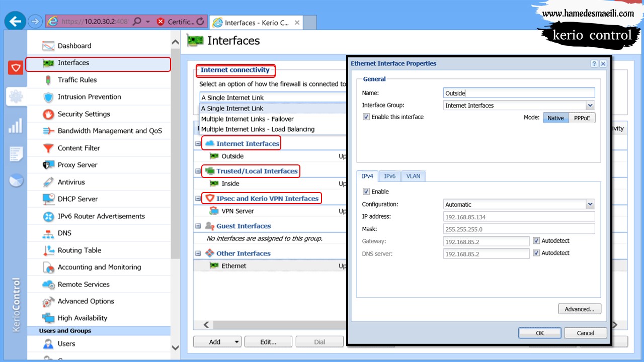Image resolution: width=644 pixels, height=362 pixels.
Task: Collapse Trusted/Local Interfaces group
Action: (198, 171)
